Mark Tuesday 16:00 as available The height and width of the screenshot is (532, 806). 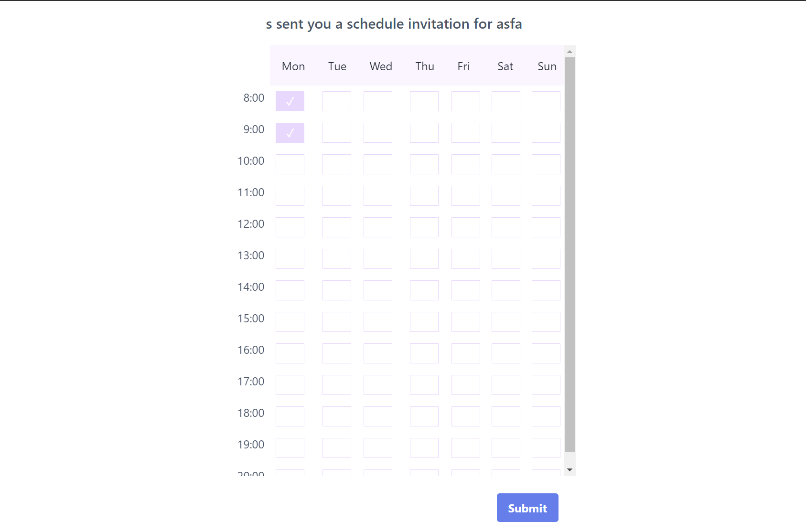click(x=337, y=353)
